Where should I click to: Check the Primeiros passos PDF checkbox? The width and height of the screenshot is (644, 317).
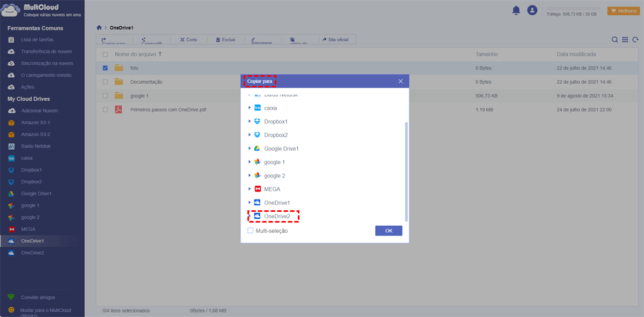point(105,109)
